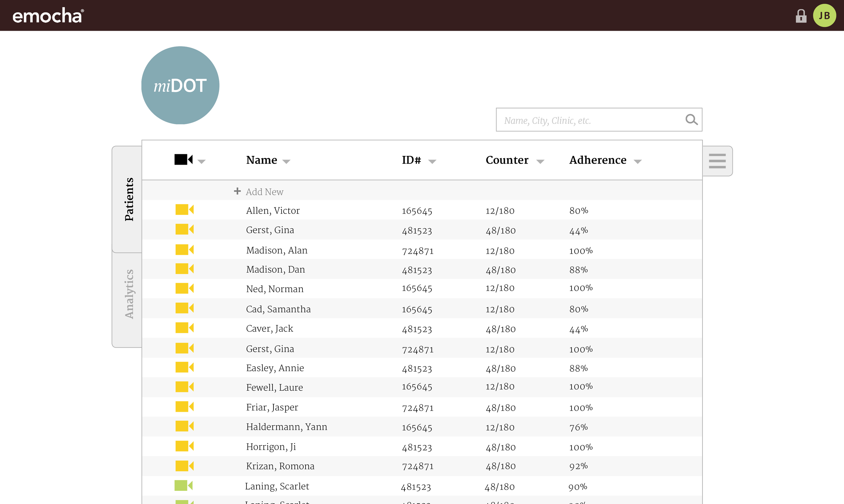Expand the Name column sort arrow

[x=286, y=162]
